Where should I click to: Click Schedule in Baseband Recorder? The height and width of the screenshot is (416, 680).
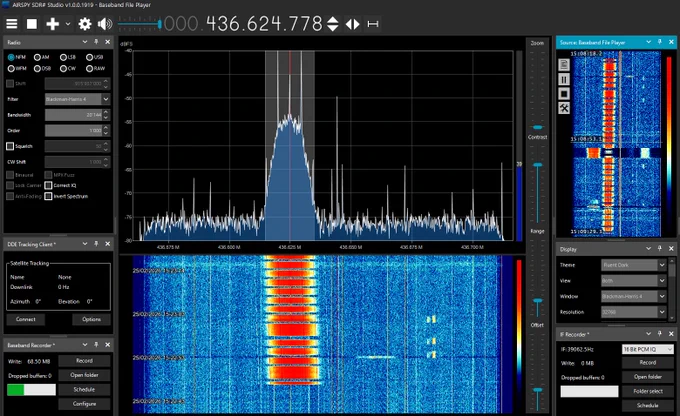(x=84, y=390)
